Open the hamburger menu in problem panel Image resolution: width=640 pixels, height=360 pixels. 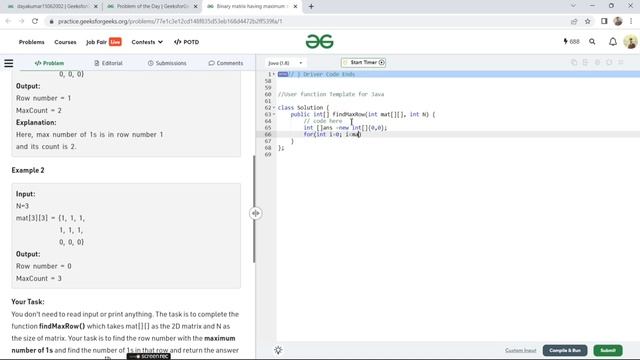click(x=9, y=63)
